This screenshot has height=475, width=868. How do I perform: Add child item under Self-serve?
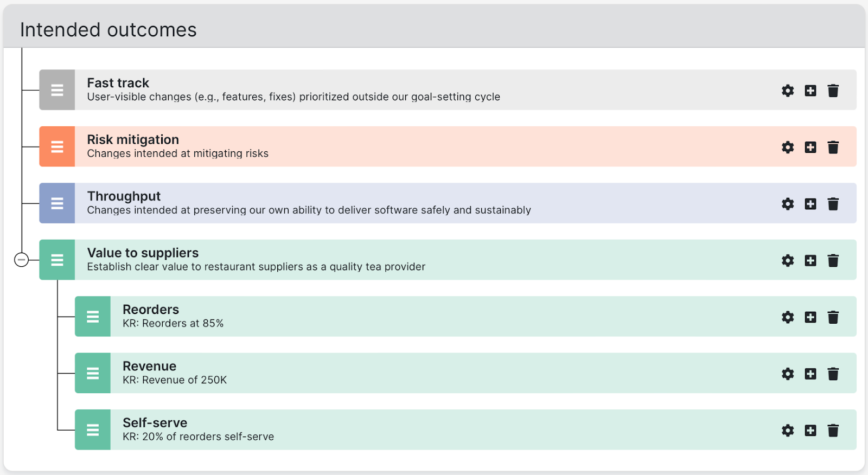coord(810,431)
